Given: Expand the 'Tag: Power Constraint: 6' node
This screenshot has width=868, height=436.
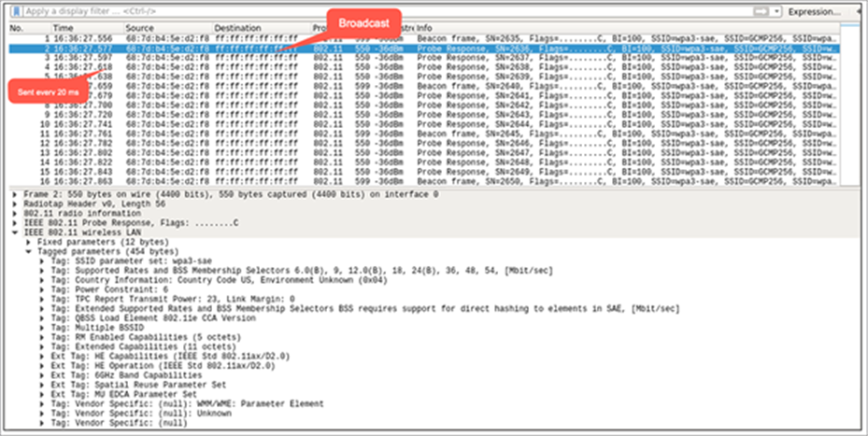Looking at the screenshot, I should coord(42,289).
